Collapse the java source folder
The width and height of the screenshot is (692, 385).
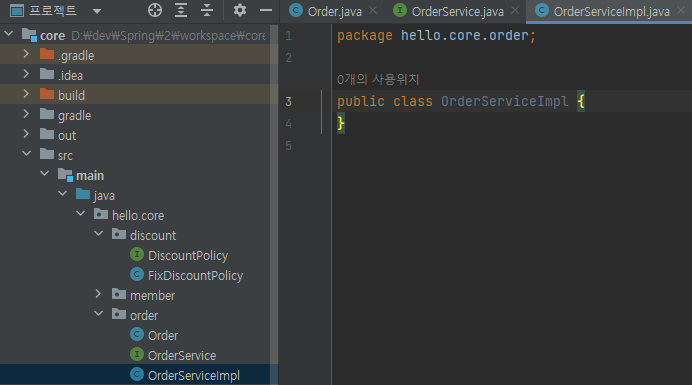pyautogui.click(x=63, y=193)
